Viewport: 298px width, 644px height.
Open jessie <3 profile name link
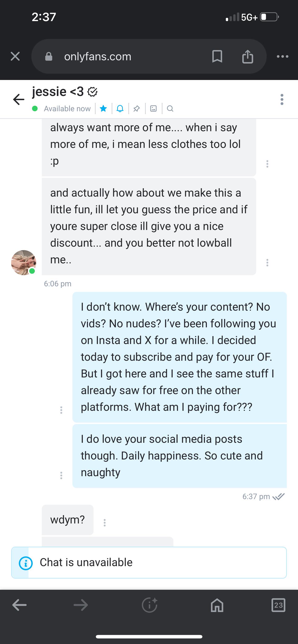[x=58, y=92]
